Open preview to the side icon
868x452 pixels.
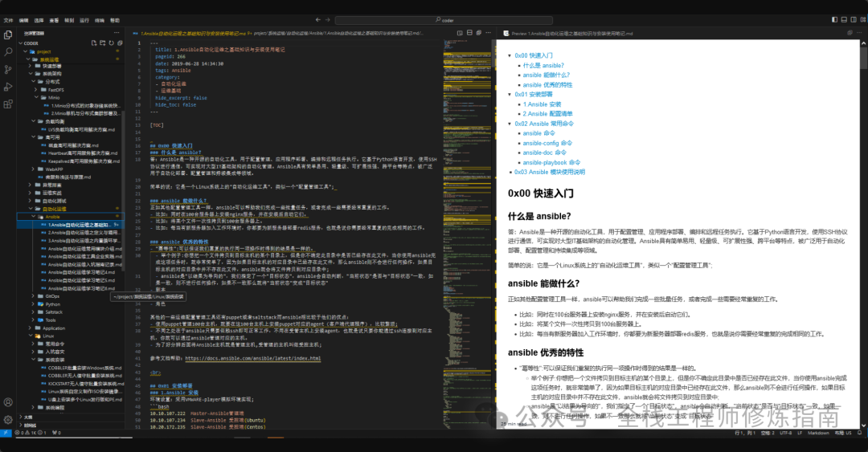tap(460, 33)
